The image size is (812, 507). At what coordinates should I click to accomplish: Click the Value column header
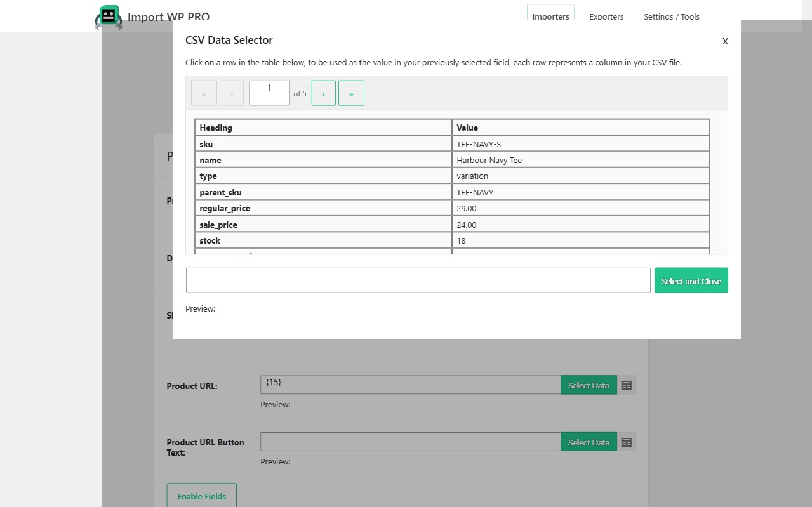click(x=580, y=128)
